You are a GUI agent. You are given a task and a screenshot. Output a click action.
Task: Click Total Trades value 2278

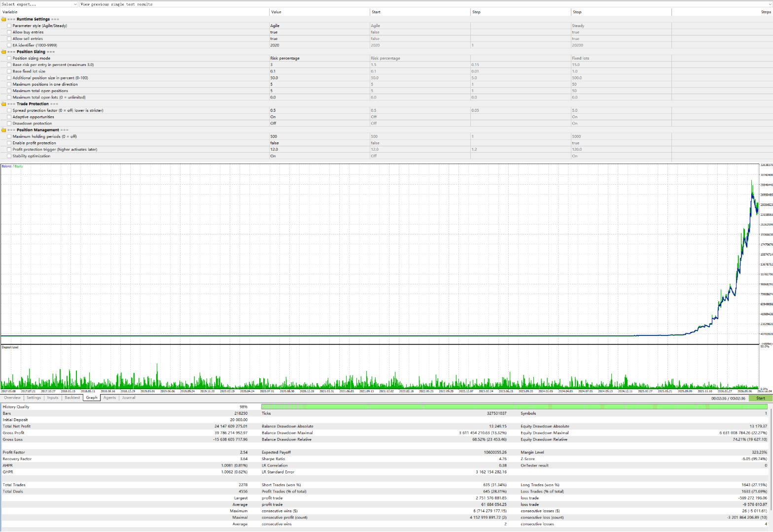click(x=243, y=485)
